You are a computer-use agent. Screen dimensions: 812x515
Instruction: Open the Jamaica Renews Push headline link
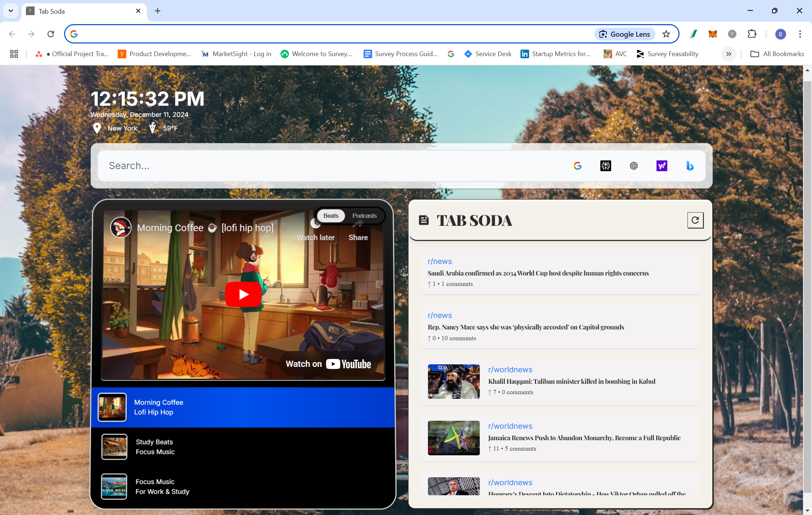584,438
